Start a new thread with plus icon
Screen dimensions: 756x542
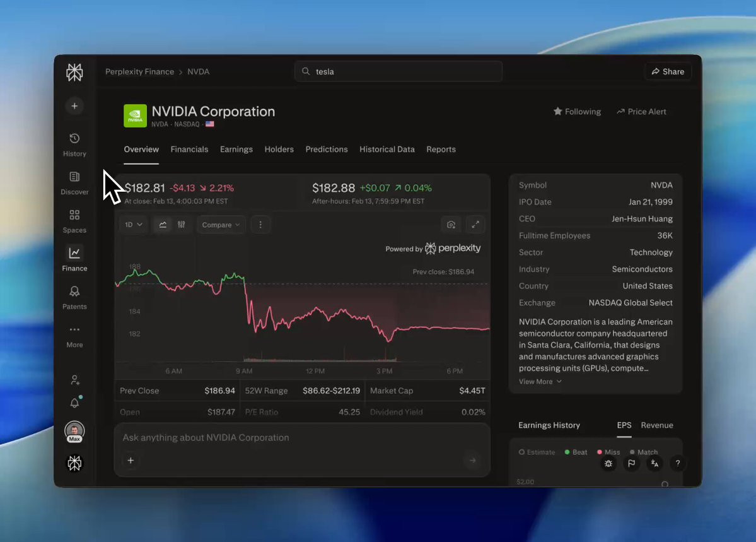pos(75,106)
